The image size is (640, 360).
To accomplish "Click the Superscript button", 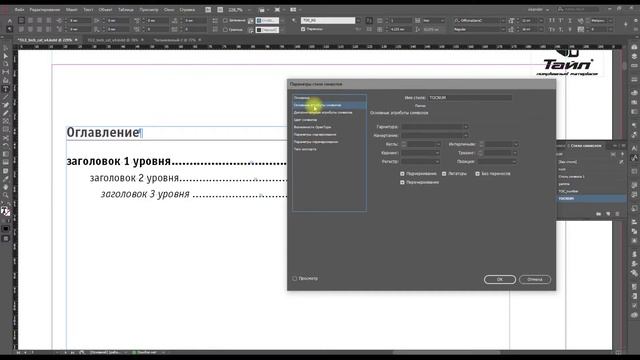I will 561,20.
